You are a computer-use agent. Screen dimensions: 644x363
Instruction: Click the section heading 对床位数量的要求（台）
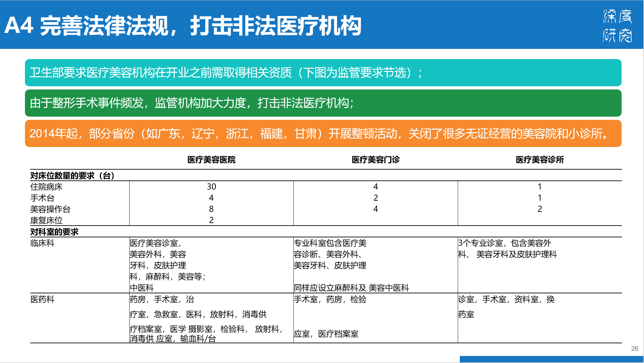[x=73, y=175]
